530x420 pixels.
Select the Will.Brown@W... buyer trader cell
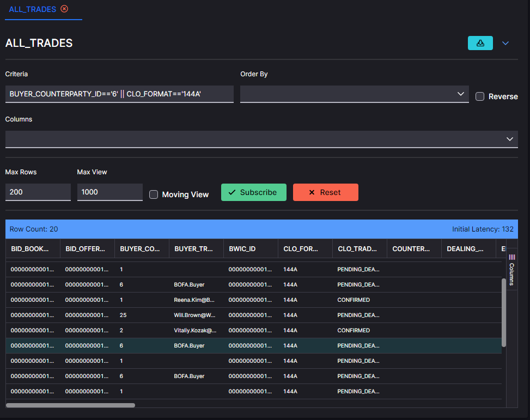[196, 315]
